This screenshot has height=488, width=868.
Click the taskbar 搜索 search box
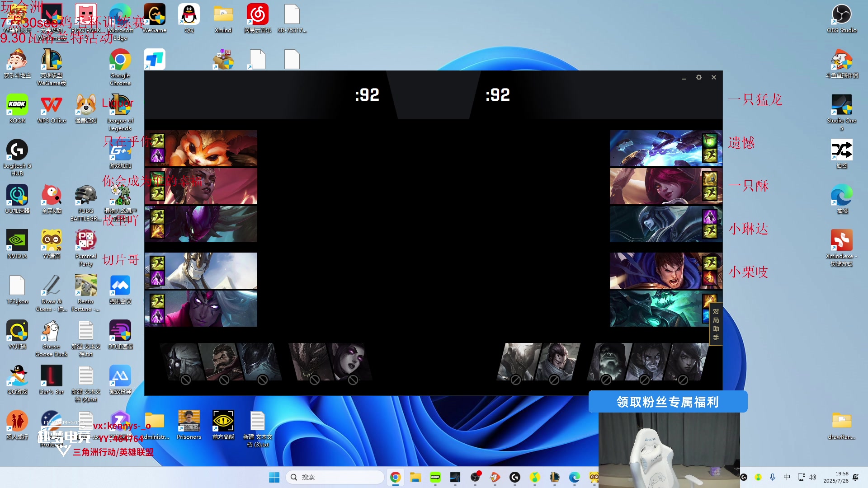335,477
